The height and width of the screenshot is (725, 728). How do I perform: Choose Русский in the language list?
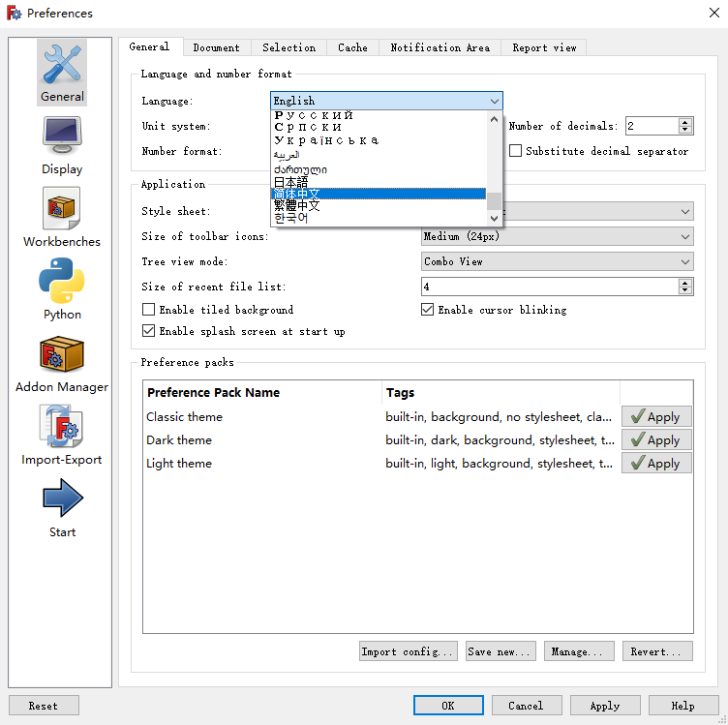click(x=378, y=115)
